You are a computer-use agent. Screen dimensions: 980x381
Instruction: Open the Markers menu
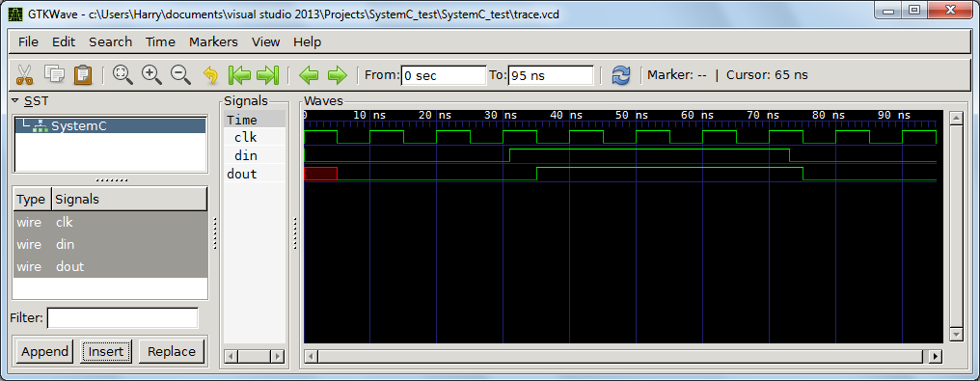[213, 41]
